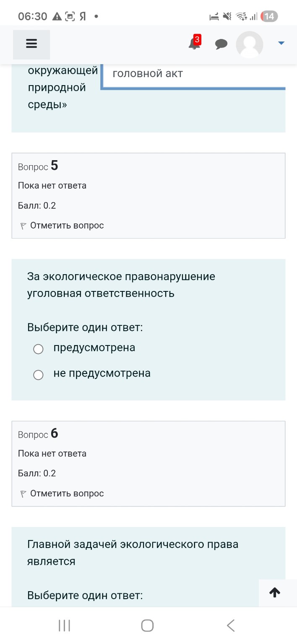
Task: Click the flag icon beside Отметить вопрос in question 5
Action: (x=23, y=225)
